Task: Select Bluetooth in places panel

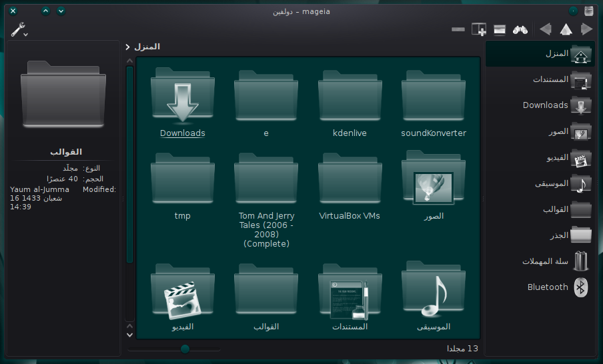Action: click(x=540, y=287)
